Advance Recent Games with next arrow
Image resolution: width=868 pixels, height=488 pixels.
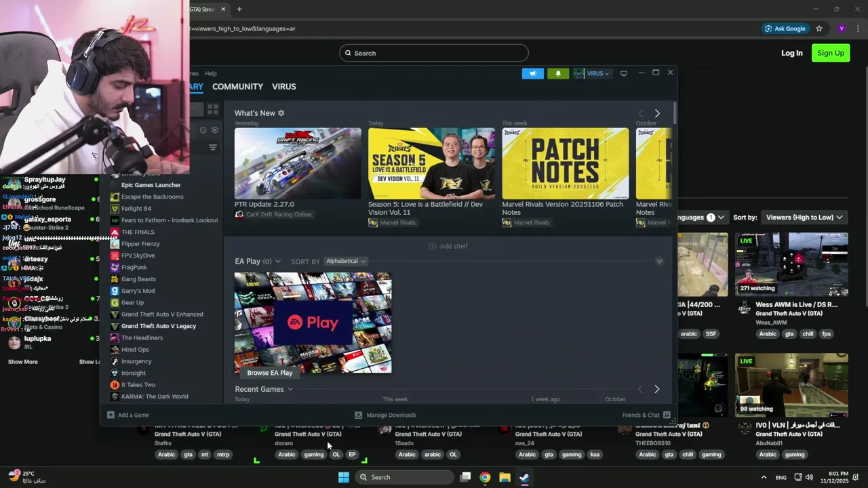[x=656, y=390]
